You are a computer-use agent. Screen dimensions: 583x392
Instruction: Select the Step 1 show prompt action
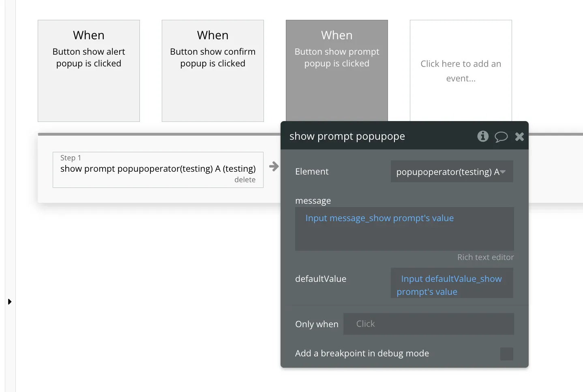click(x=158, y=169)
